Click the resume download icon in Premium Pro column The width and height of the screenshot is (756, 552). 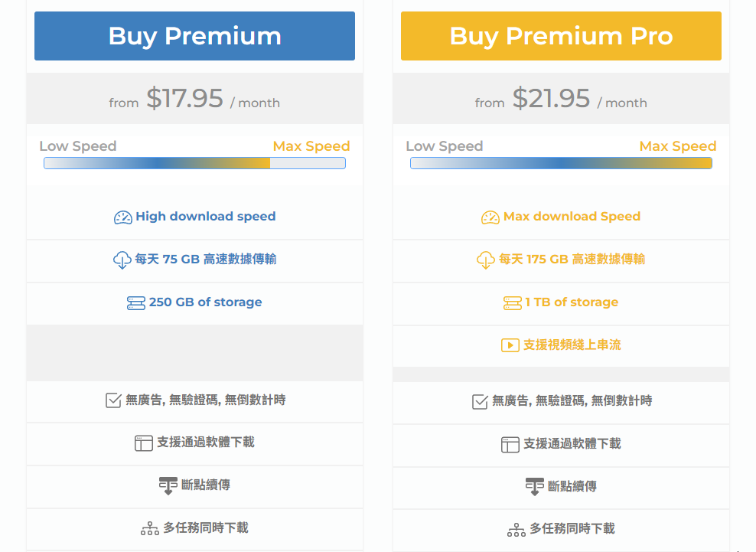[x=535, y=486]
